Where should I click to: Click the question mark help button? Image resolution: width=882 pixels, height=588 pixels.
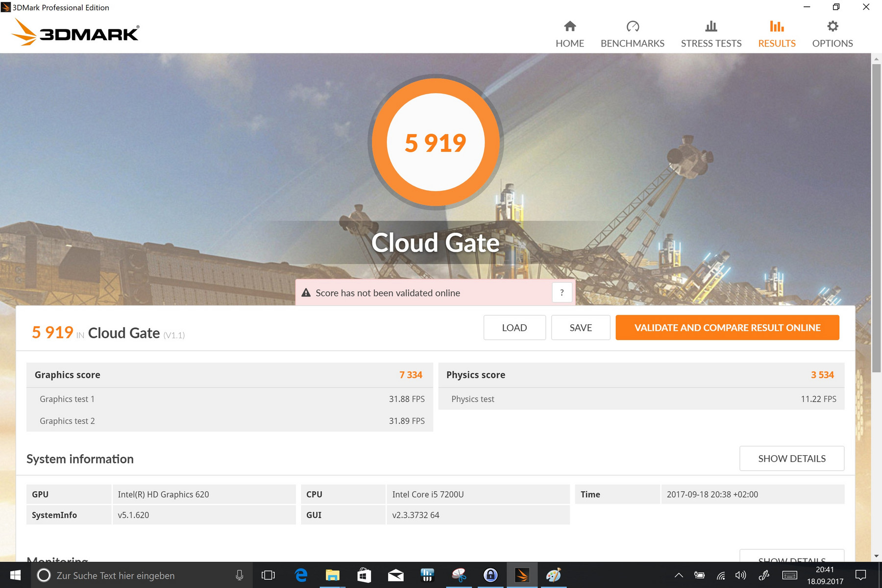[x=562, y=293]
